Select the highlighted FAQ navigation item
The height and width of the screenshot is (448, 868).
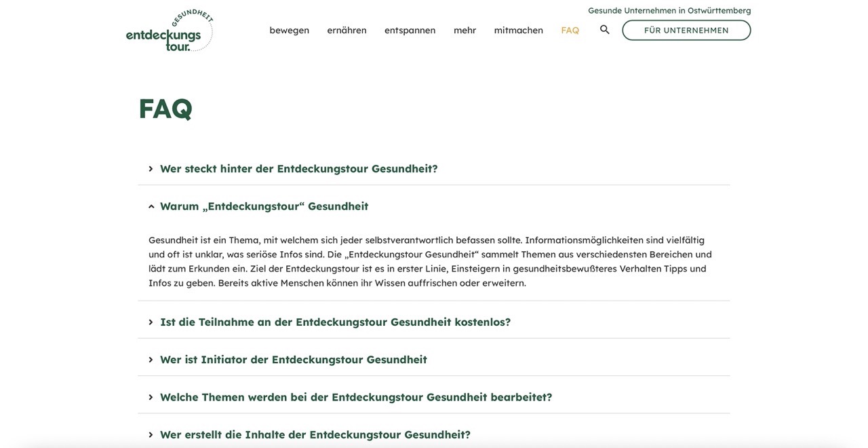click(570, 30)
